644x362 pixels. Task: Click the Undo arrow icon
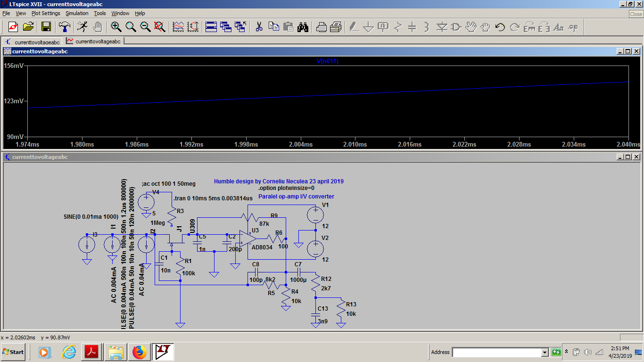[500, 26]
